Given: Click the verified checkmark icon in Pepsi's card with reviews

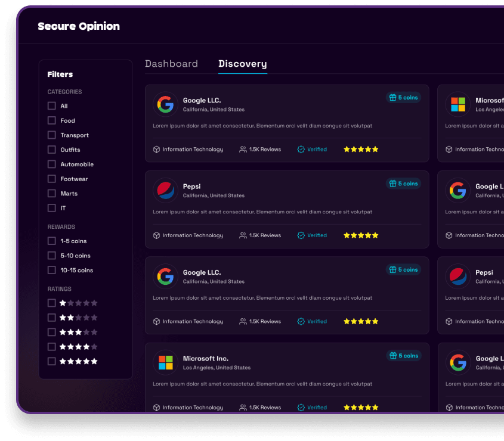Looking at the screenshot, I should [301, 235].
